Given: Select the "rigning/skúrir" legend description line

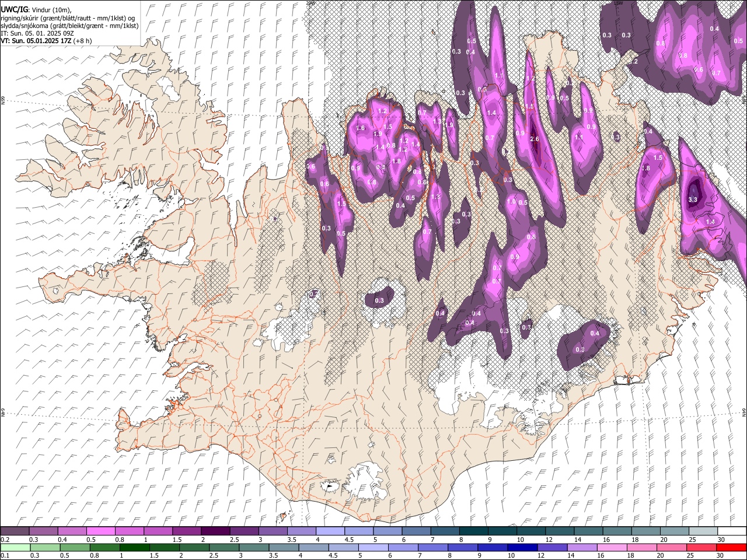Looking at the screenshot, I should (68, 17).
